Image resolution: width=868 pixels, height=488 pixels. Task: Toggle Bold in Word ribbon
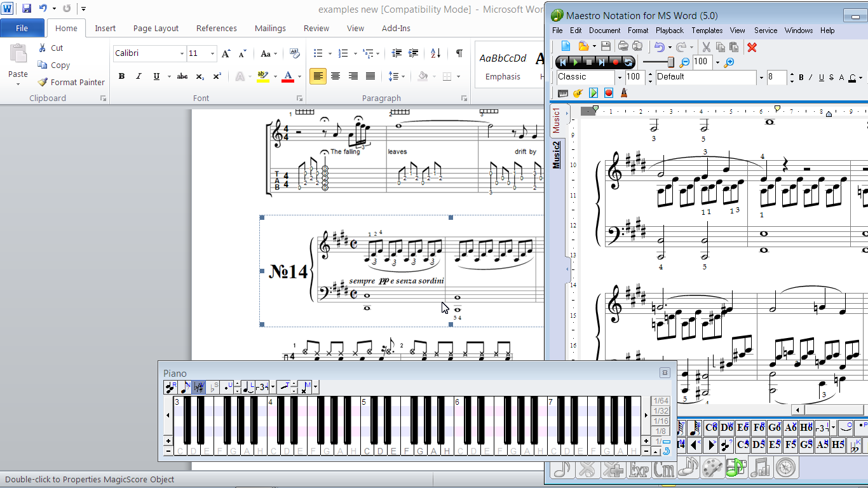[x=121, y=76]
